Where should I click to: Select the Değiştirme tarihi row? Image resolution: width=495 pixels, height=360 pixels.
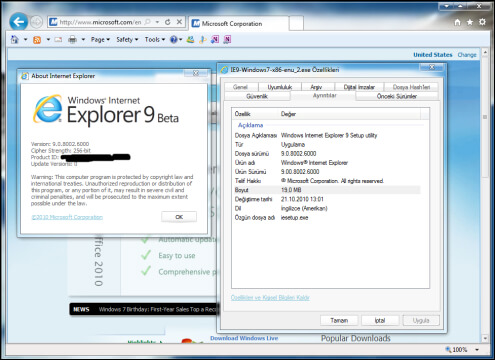pos(327,199)
